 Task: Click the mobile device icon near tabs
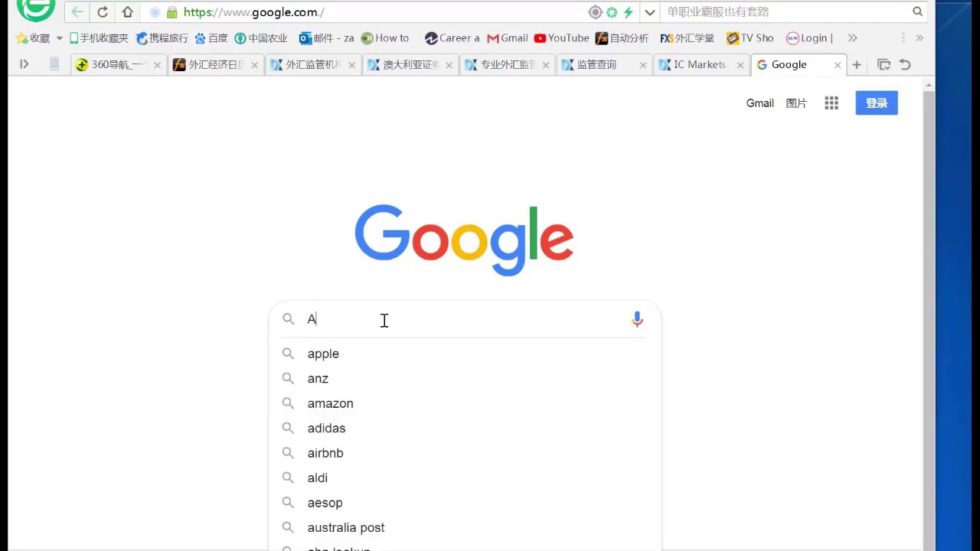(x=54, y=65)
